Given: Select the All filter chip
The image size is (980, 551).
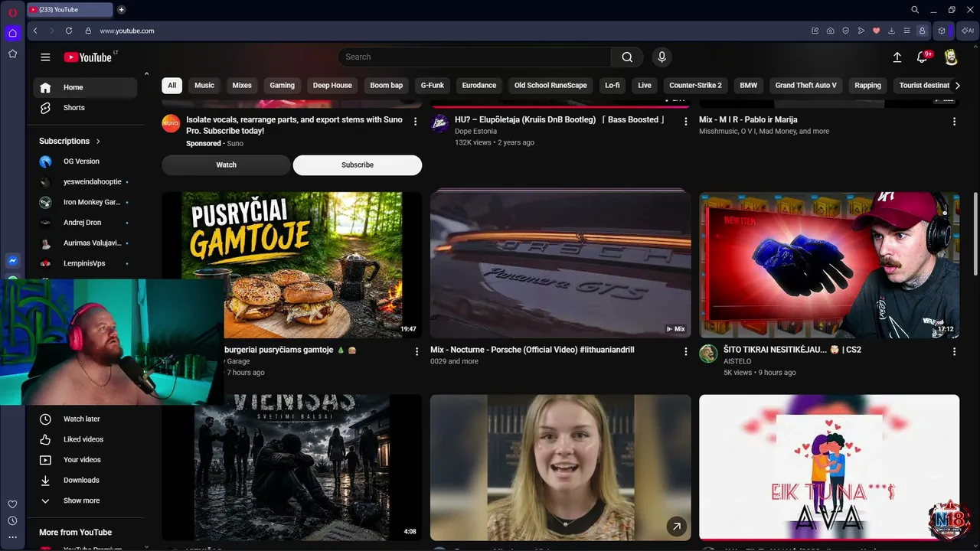Looking at the screenshot, I should pyautogui.click(x=172, y=85).
